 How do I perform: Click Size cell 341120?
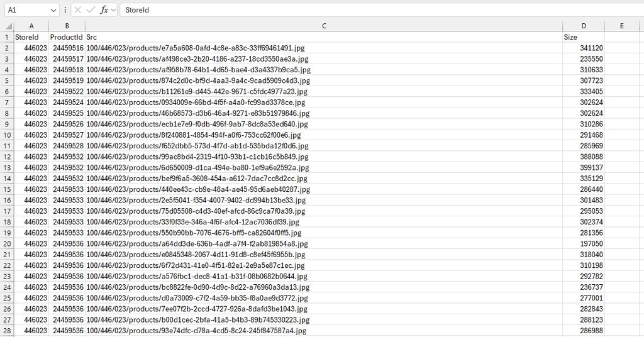coord(583,48)
